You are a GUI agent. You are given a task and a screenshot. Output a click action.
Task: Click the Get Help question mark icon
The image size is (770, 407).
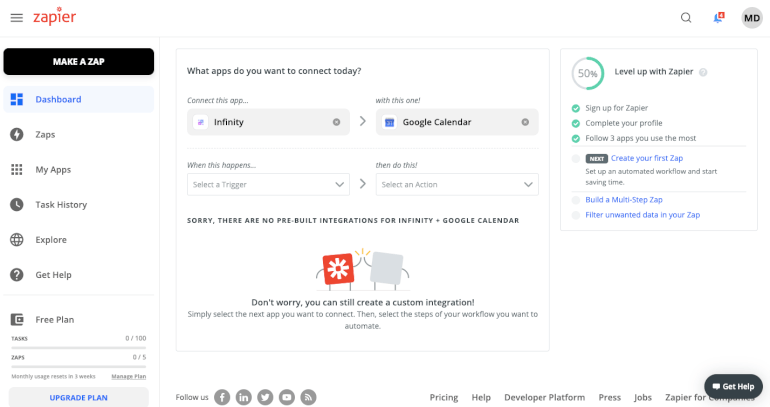coord(17,275)
